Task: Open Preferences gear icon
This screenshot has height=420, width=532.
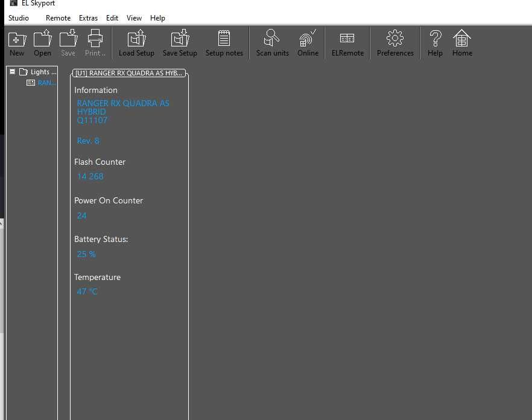Action: click(x=395, y=43)
